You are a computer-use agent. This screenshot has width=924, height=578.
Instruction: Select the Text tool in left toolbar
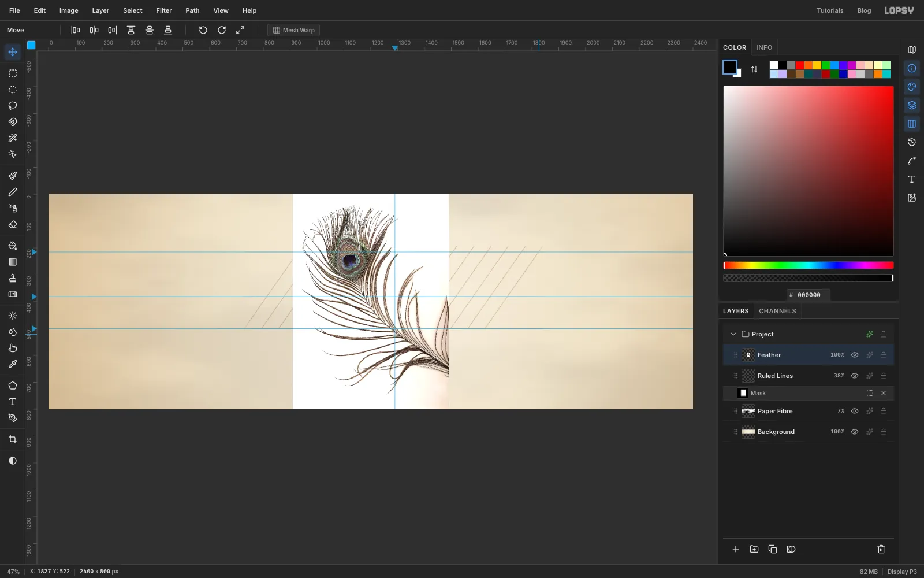13,402
